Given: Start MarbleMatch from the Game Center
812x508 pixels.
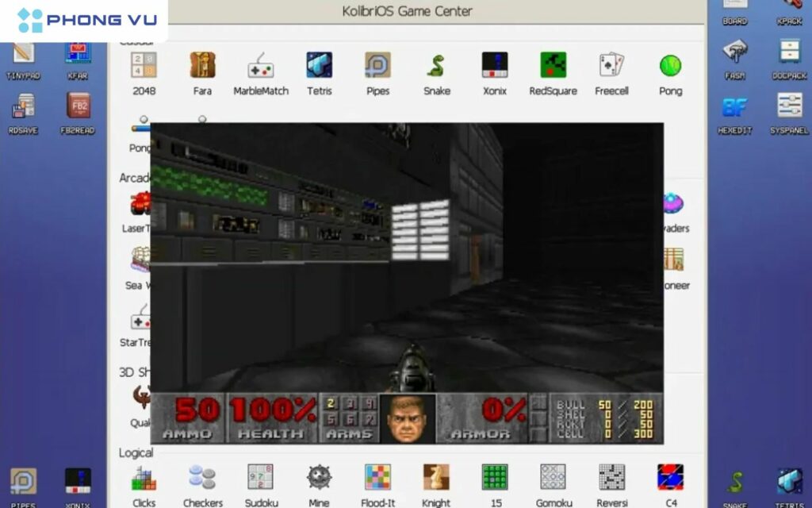Looking at the screenshot, I should click(260, 65).
